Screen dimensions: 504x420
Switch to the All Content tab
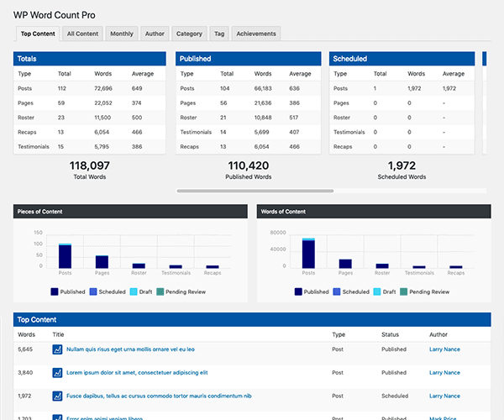pyautogui.click(x=82, y=34)
